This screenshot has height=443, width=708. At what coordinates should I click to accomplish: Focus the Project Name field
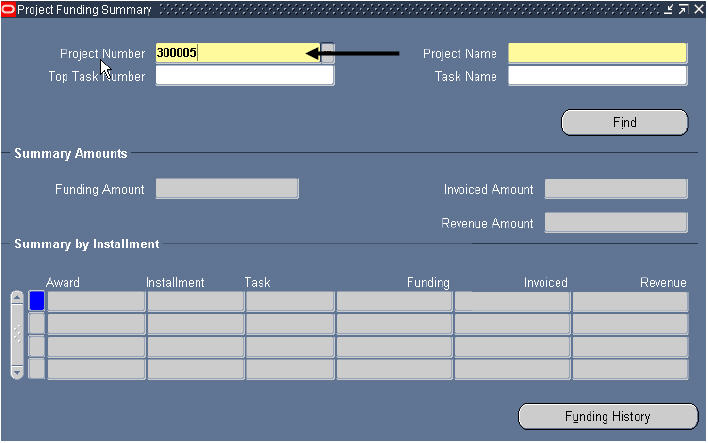(597, 53)
